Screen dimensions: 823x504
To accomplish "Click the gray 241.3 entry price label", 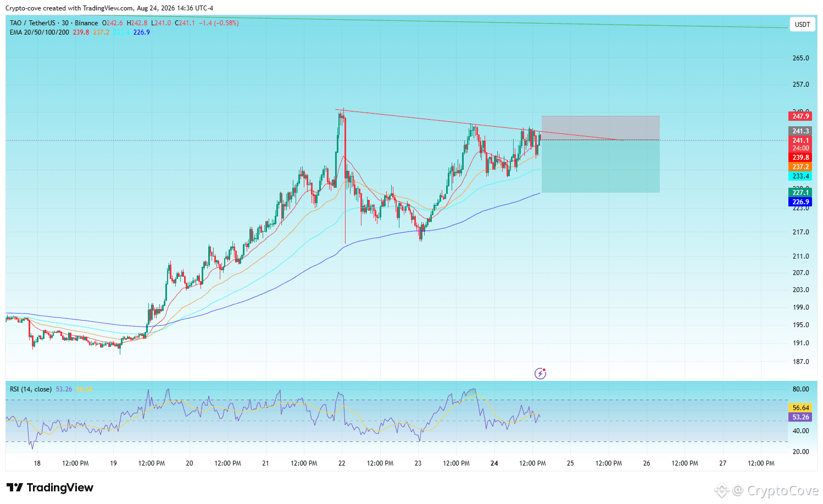I will tap(800, 131).
